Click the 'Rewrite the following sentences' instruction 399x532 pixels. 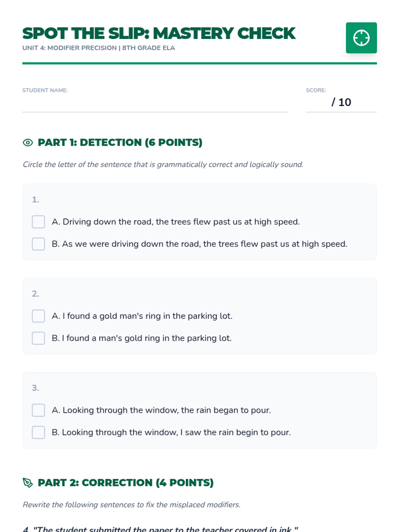[131, 505]
